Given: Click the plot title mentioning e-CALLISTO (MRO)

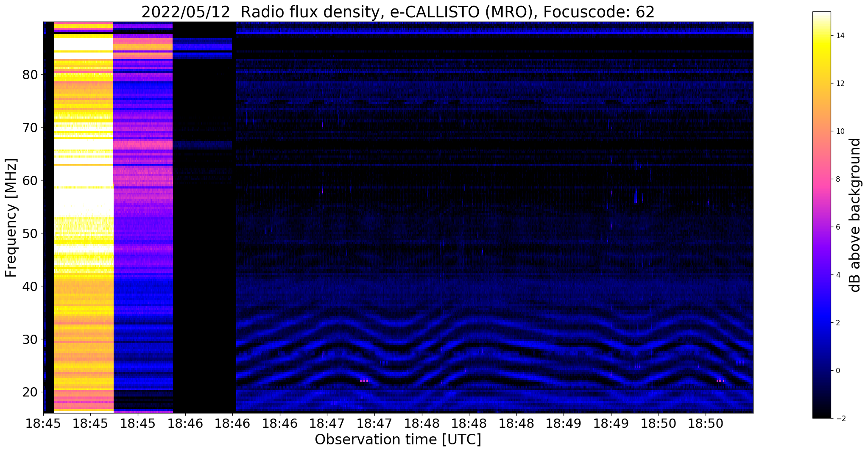Looking at the screenshot, I should tap(398, 12).
